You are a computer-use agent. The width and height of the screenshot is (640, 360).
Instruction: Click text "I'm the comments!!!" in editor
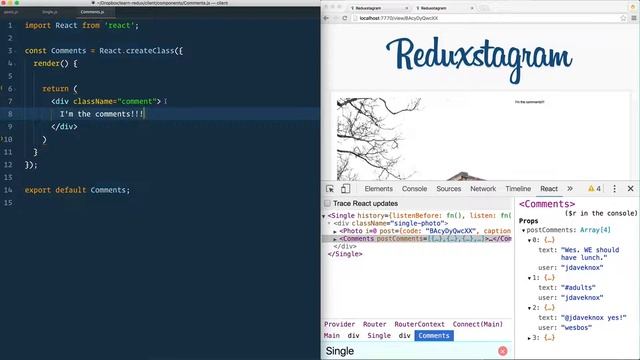[102, 114]
